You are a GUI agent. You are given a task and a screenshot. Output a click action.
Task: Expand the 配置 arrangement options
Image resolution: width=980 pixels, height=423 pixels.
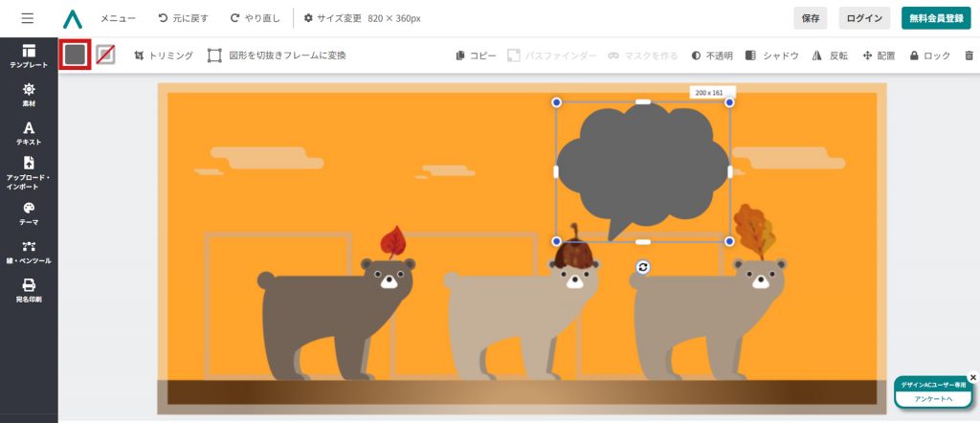click(879, 56)
